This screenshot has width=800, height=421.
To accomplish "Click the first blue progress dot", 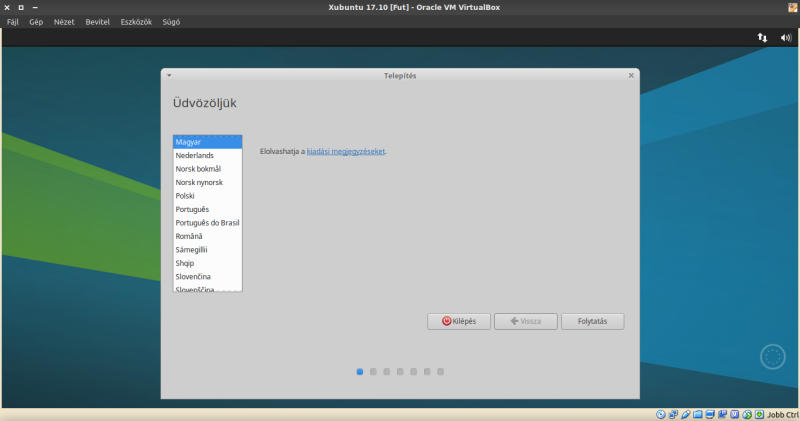I will pos(360,371).
